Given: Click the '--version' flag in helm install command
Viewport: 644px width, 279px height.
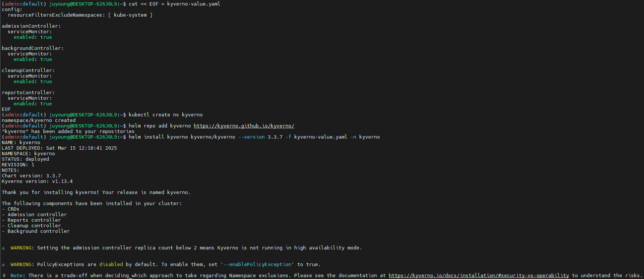Looking at the screenshot, I should pos(251,137).
